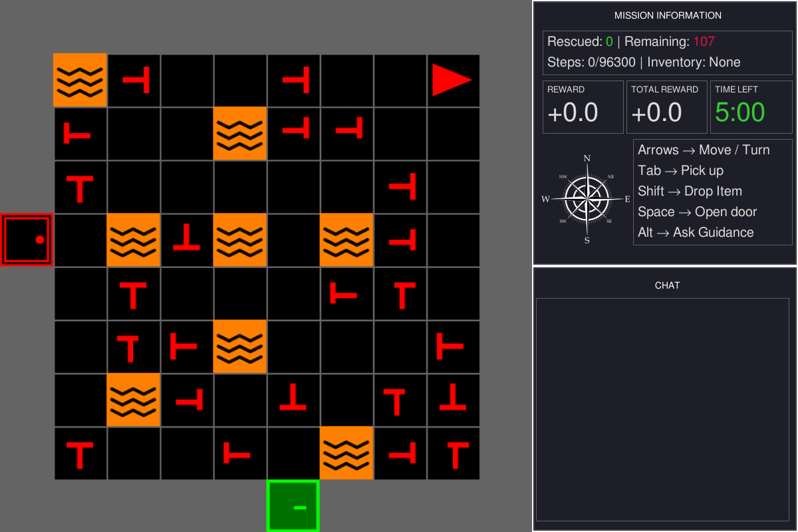The height and width of the screenshot is (532, 798).
Task: Select the green exit door below the grid
Action: tap(293, 505)
